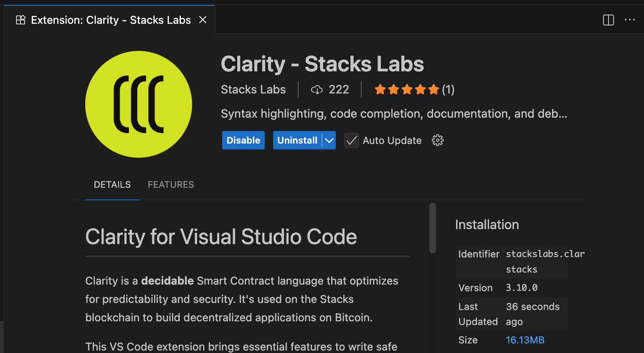This screenshot has width=644, height=353.
Task: Click the Clarity extension logo
Action: [139, 104]
